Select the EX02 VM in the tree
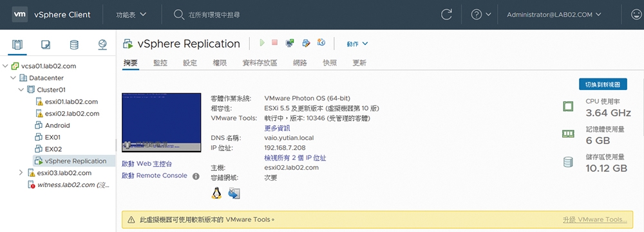 (53, 149)
